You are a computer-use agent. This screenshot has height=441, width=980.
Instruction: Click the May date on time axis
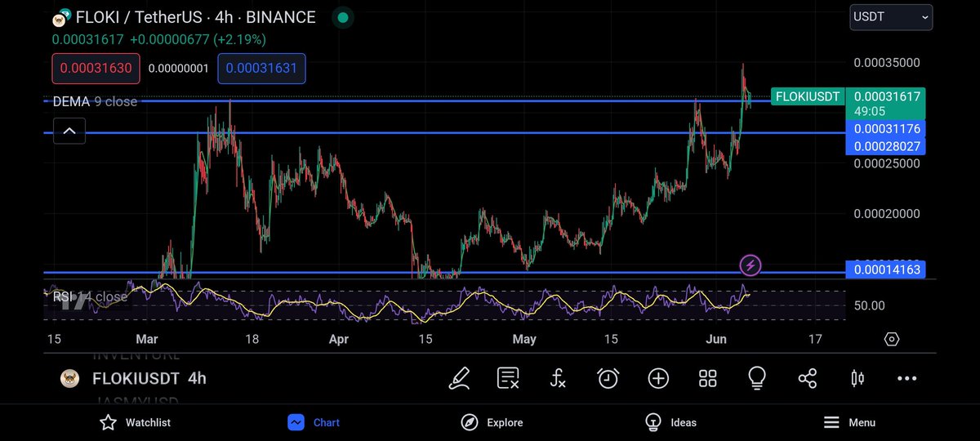(524, 339)
